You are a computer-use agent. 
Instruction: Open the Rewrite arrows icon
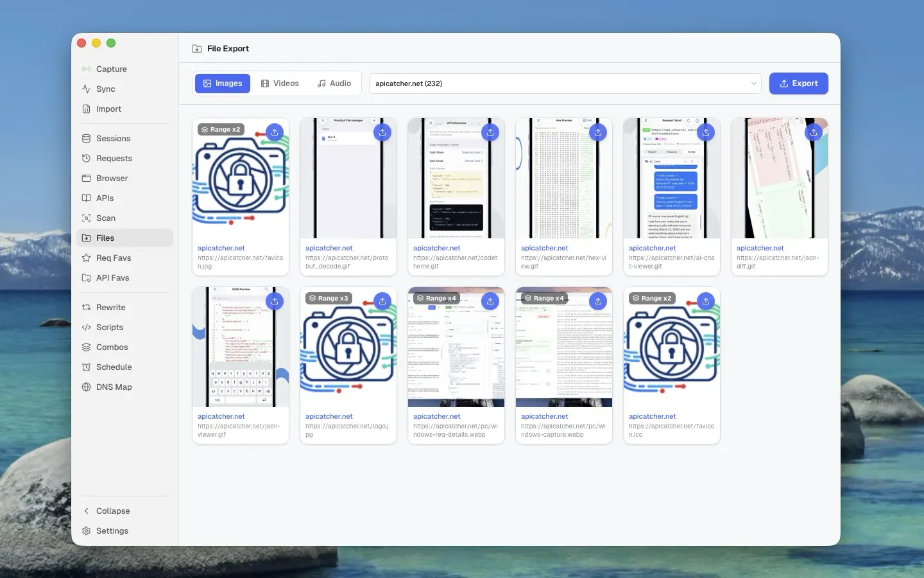[x=86, y=308]
